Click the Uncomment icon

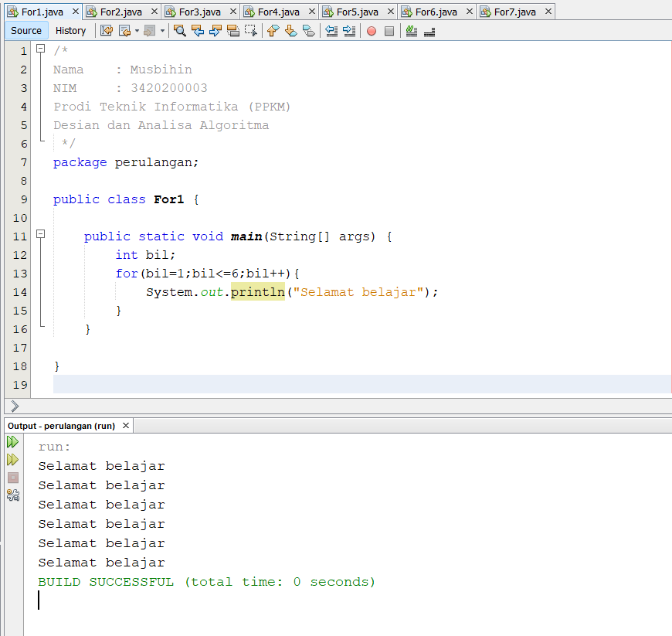429,31
